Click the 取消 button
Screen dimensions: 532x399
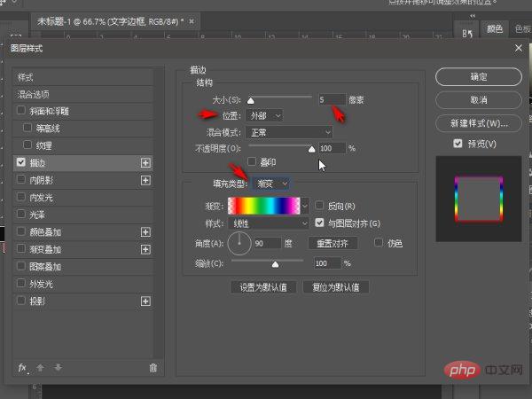(x=479, y=100)
